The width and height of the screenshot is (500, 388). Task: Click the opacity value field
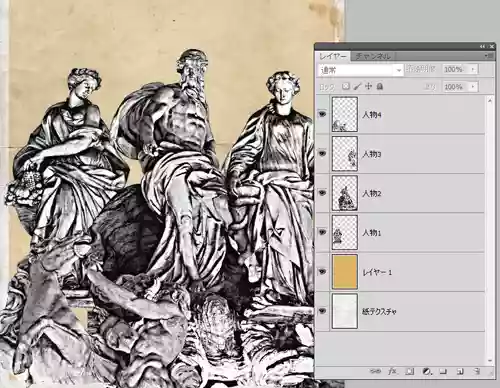456,69
